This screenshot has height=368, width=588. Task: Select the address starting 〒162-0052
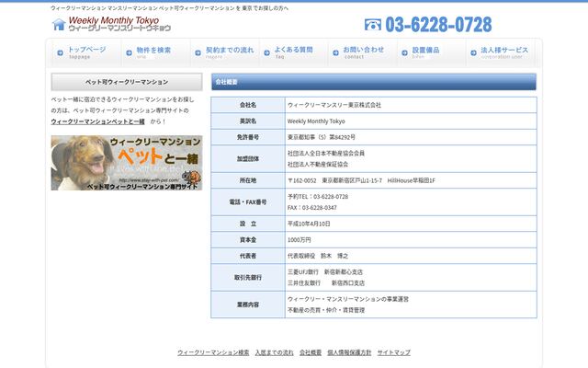pos(361,180)
